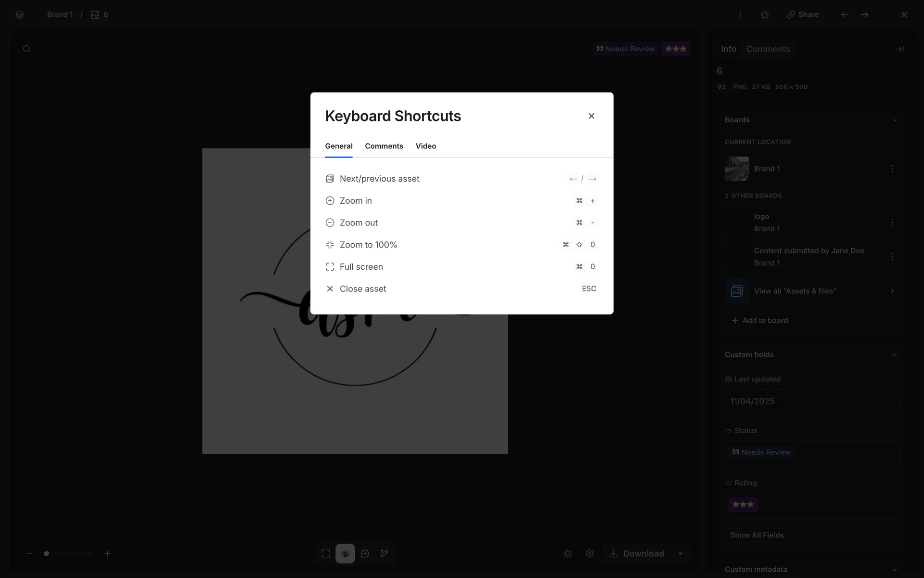Screen dimensions: 924x578
Task: Click the zoom slider handle
Action: click(47, 553)
